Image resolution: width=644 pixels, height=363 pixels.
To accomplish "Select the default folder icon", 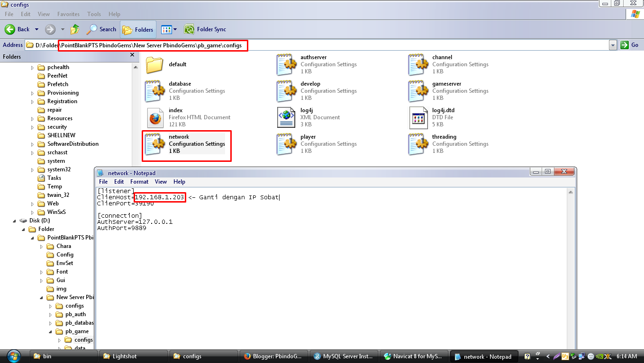I will 154,65.
